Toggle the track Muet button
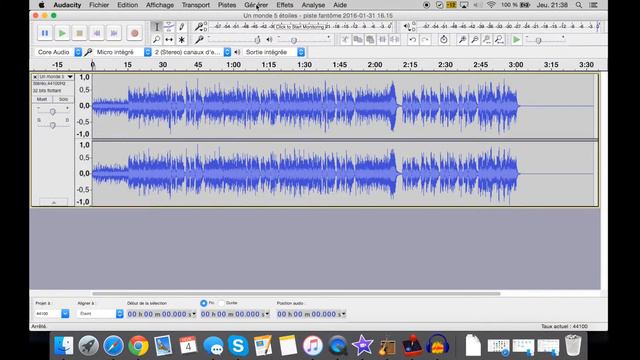Image resolution: width=640 pixels, height=360 pixels. pyautogui.click(x=42, y=99)
